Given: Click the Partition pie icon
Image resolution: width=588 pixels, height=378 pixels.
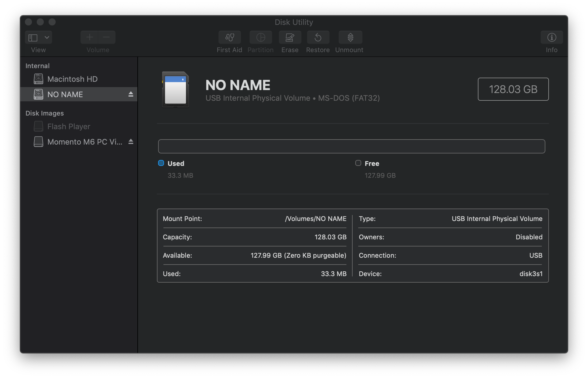Looking at the screenshot, I should [261, 37].
